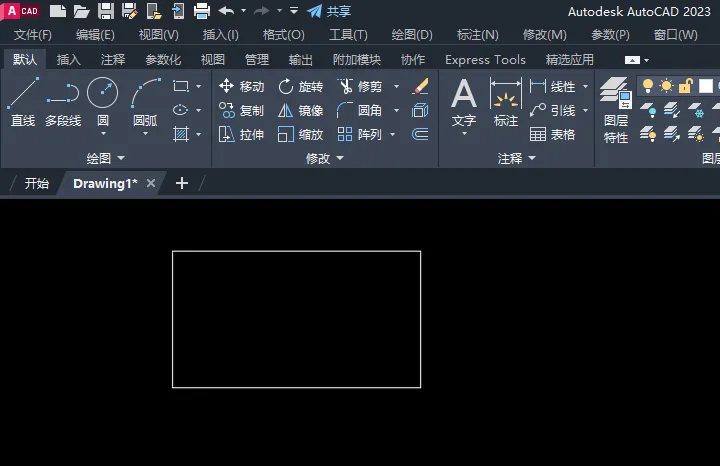Toggle the layer lock padlock icon
The image size is (720, 466).
[x=686, y=87]
